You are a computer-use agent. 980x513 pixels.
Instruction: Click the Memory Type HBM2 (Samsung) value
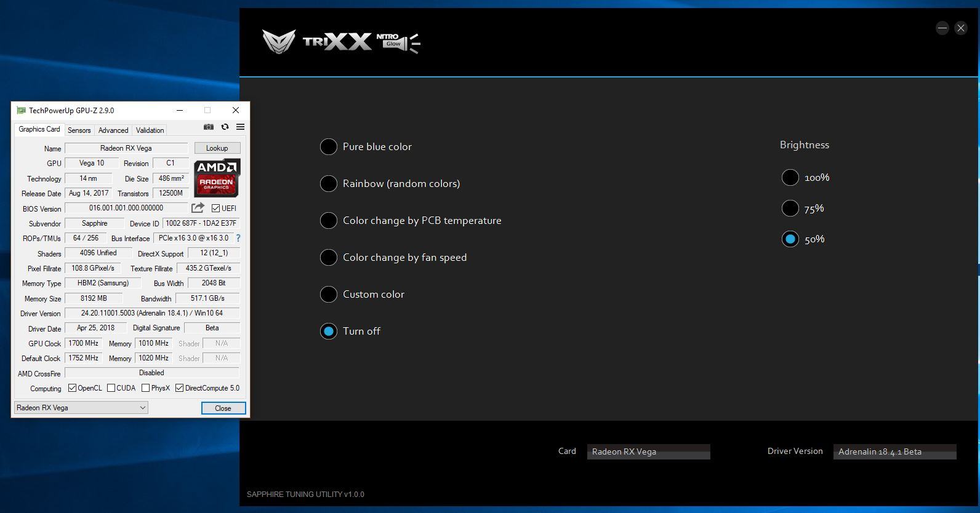(103, 283)
